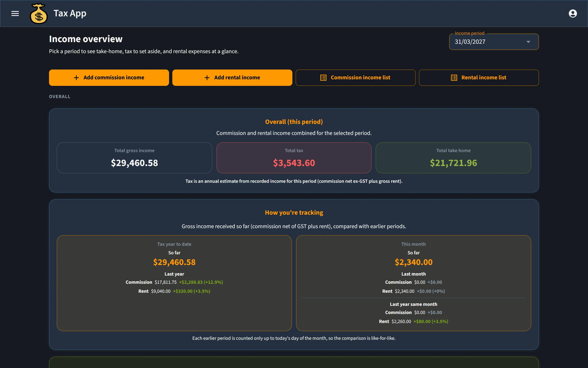Click the Last year rent $9,040.00
This screenshot has height=368, width=588.
(161, 291)
